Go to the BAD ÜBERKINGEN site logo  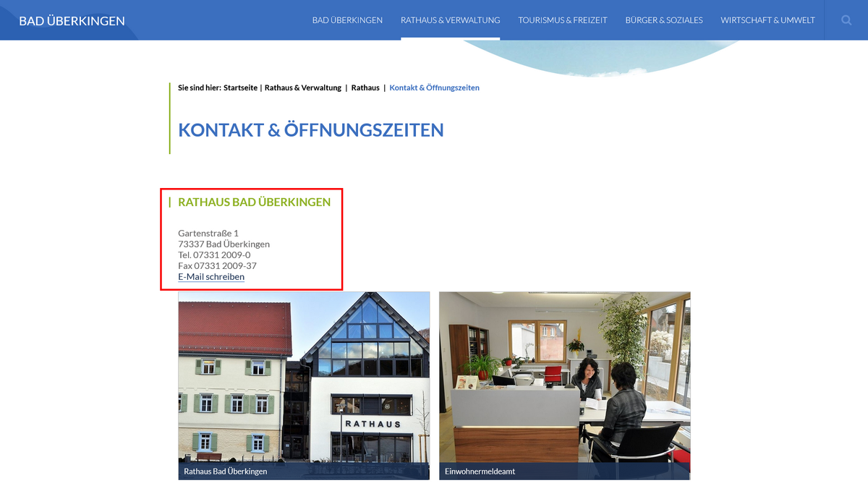pyautogui.click(x=72, y=21)
